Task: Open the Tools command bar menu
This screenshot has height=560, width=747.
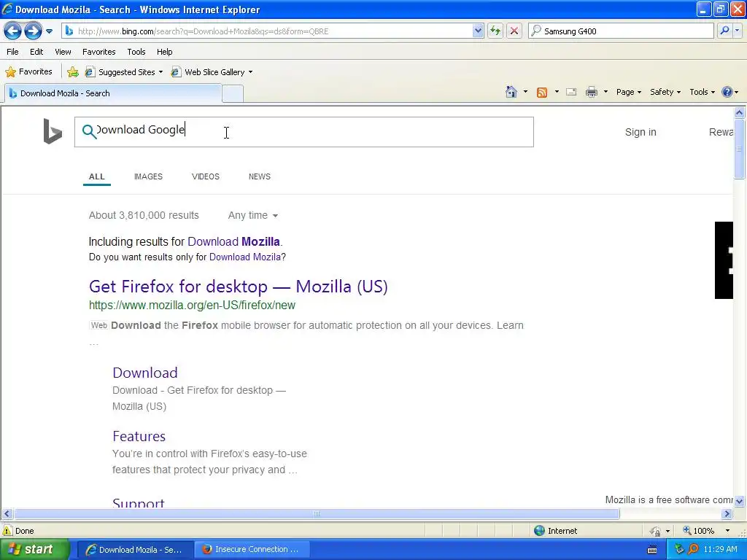Action: (x=702, y=92)
